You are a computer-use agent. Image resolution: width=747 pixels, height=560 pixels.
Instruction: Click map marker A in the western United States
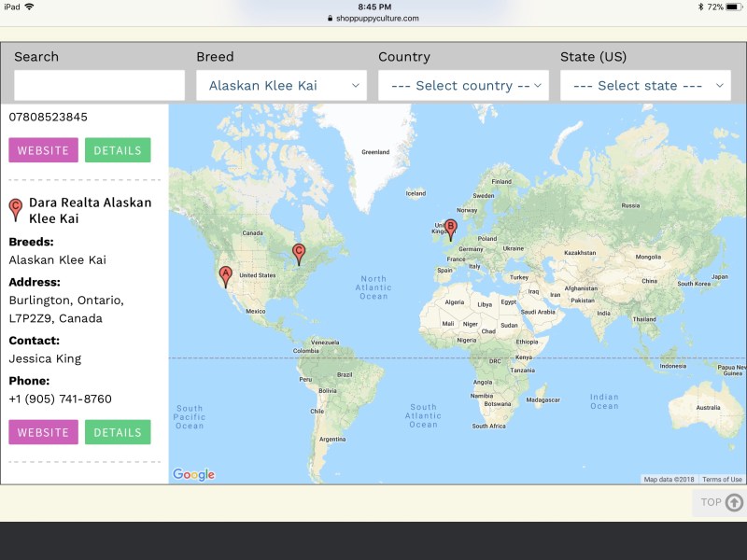[224, 275]
